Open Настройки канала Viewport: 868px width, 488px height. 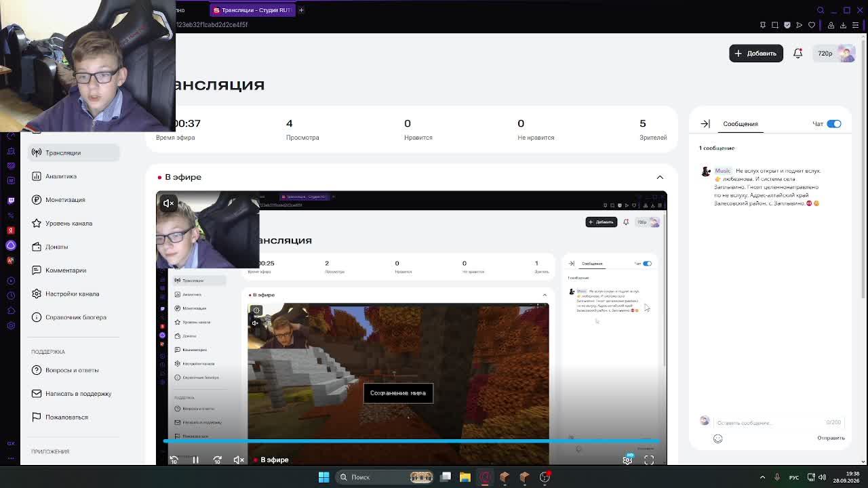[x=74, y=293]
